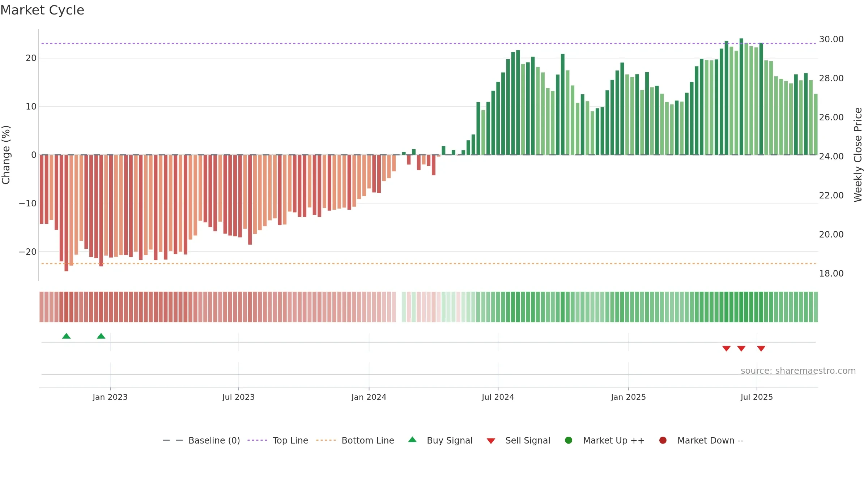Click the Jul 2023 axis label

[238, 397]
